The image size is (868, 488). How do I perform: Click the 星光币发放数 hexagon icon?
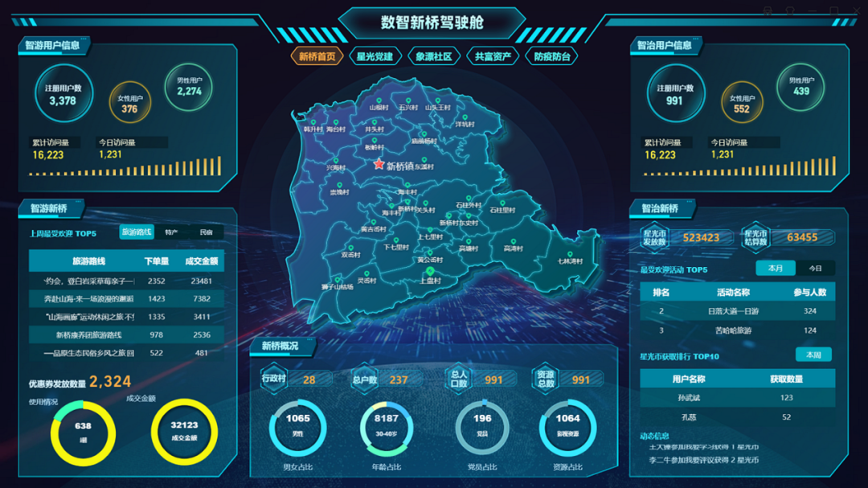pos(654,237)
